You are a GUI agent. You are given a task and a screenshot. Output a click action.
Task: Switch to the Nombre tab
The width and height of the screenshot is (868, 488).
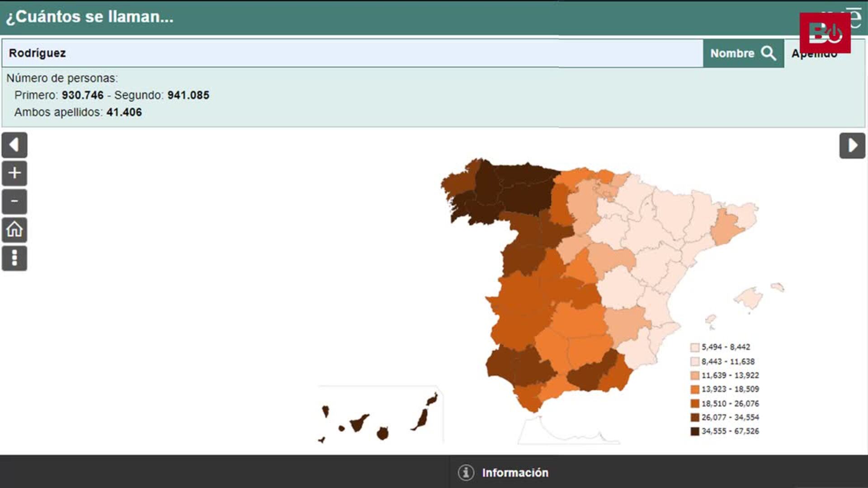[x=732, y=53]
